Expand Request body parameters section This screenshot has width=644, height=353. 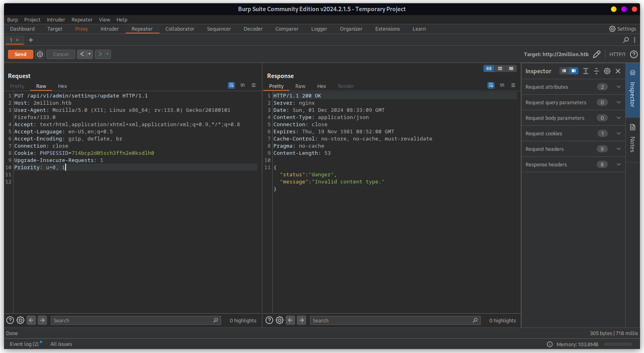(573, 118)
